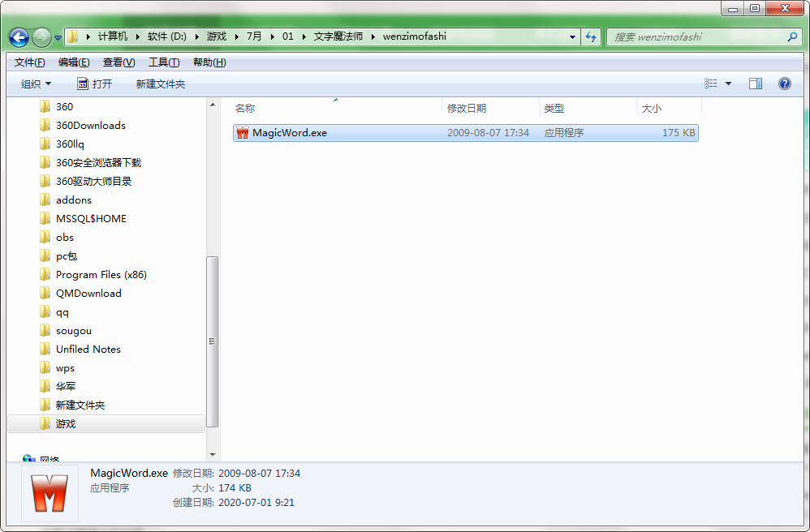Open the 帮助(H) menu

click(x=209, y=62)
